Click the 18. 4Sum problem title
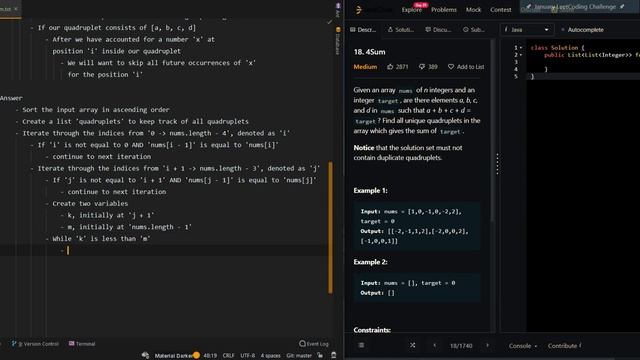Image resolution: width=640 pixels, height=360 pixels. [369, 52]
